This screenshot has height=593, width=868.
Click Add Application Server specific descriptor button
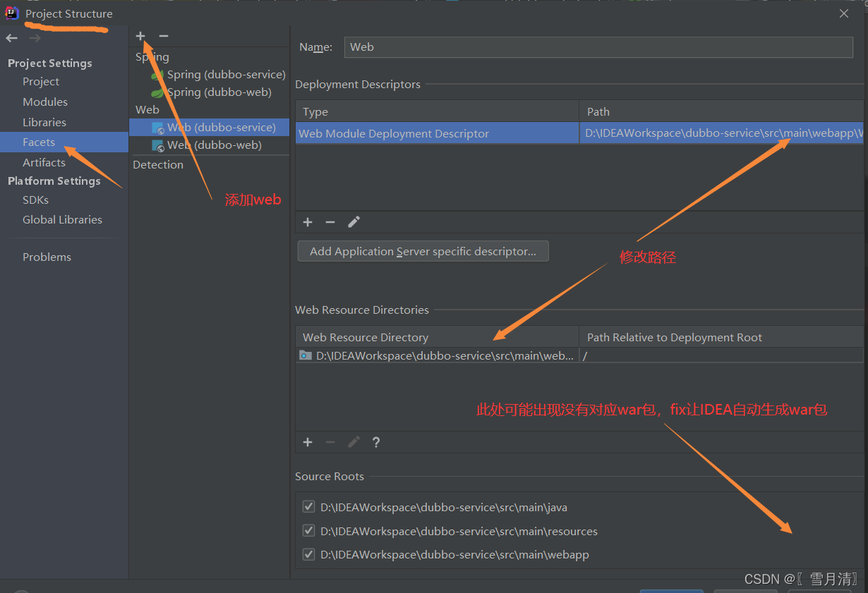click(423, 252)
